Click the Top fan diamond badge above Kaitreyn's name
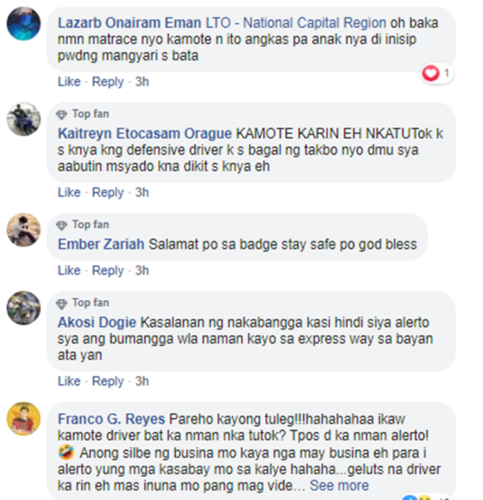Screen dimensions: 483x500 tap(62, 114)
